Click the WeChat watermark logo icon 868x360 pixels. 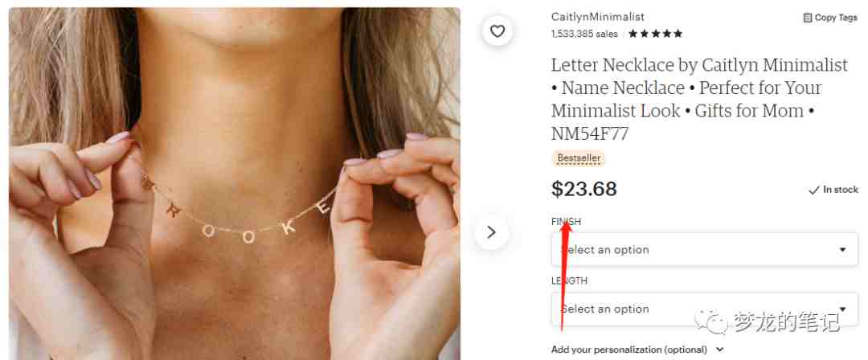712,322
